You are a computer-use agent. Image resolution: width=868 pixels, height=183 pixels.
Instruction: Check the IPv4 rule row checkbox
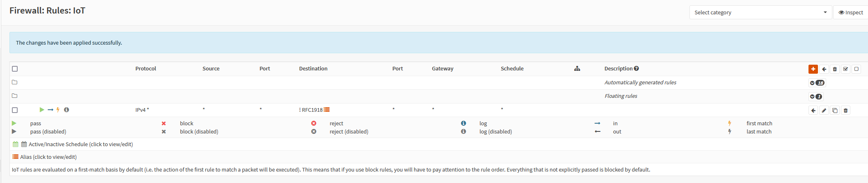[x=15, y=110]
